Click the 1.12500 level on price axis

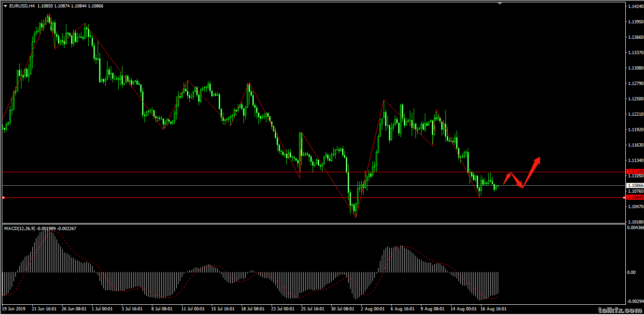tap(635, 99)
